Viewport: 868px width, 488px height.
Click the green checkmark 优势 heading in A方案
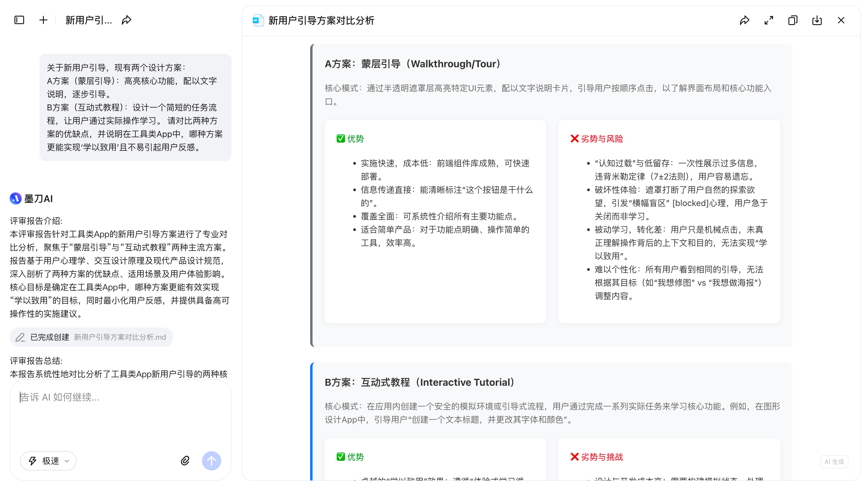tap(350, 139)
